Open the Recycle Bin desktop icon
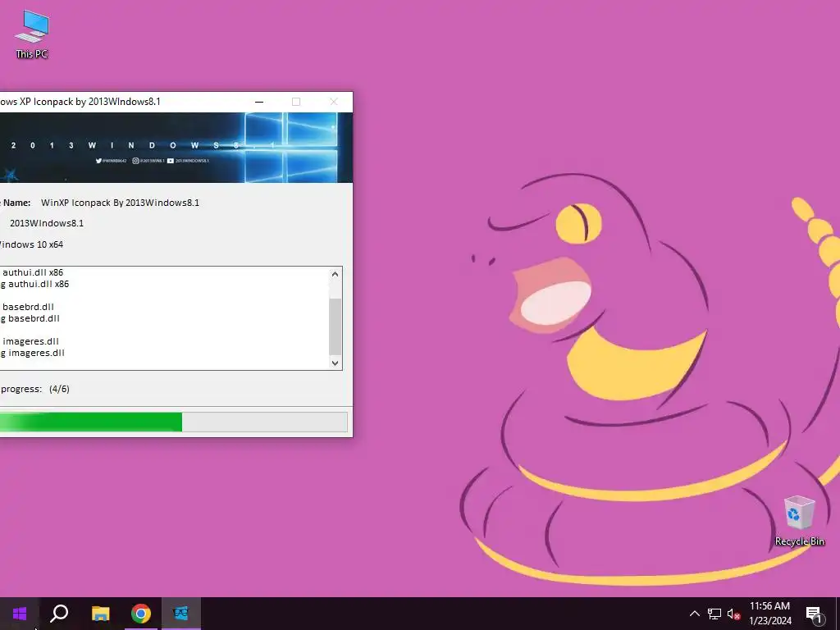This screenshot has width=840, height=630. [x=799, y=521]
